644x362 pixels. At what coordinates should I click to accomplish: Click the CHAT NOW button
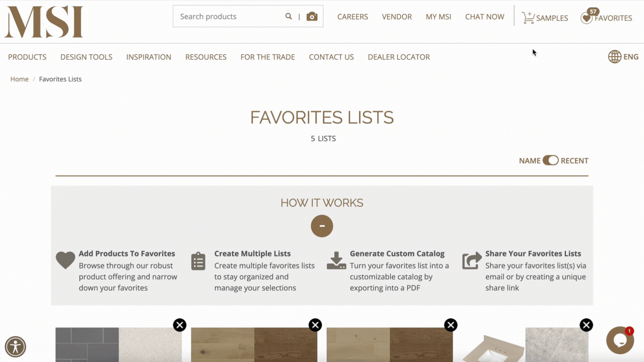tap(485, 17)
